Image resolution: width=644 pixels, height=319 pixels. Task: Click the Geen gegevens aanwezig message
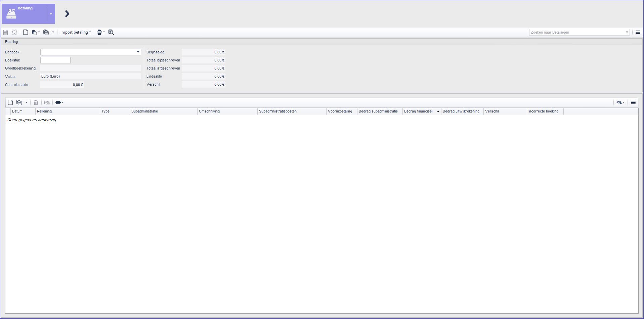point(32,120)
